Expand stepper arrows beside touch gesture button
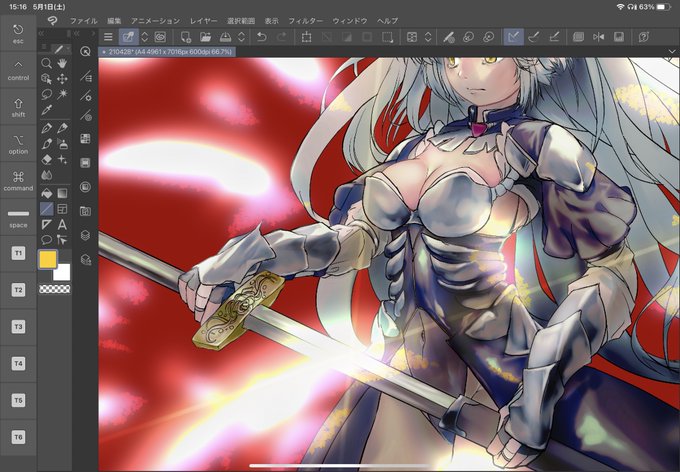The image size is (680, 472). (145, 37)
